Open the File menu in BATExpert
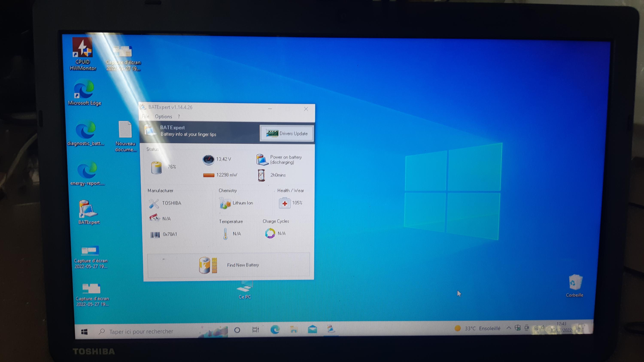Image resolution: width=644 pixels, height=362 pixels. click(146, 116)
